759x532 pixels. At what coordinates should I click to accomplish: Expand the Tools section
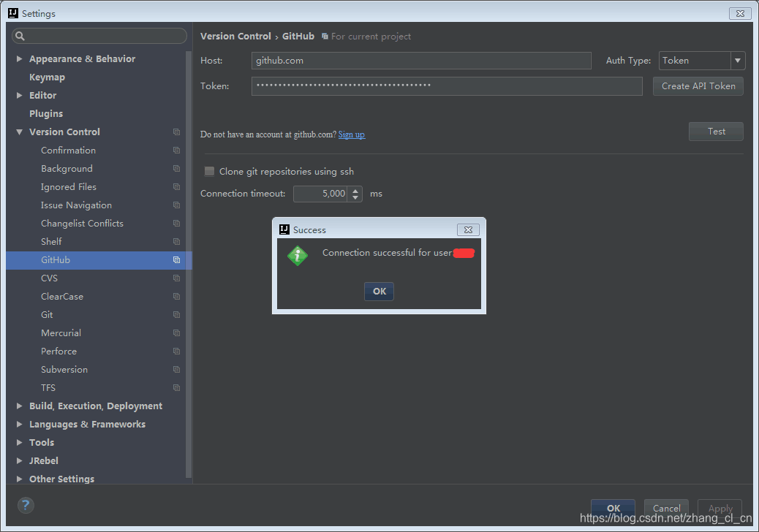click(x=19, y=443)
